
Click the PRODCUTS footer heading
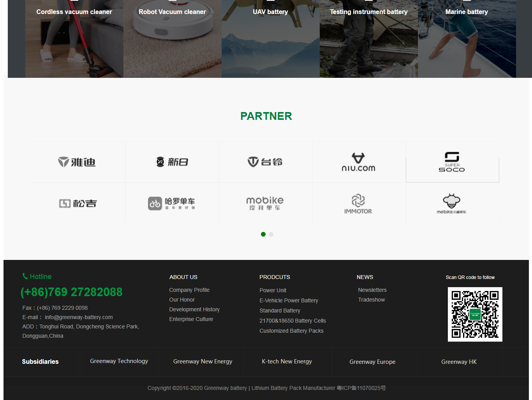tap(275, 277)
